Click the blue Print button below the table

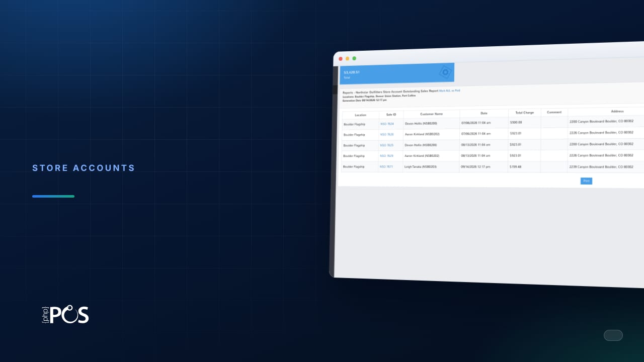tap(586, 181)
